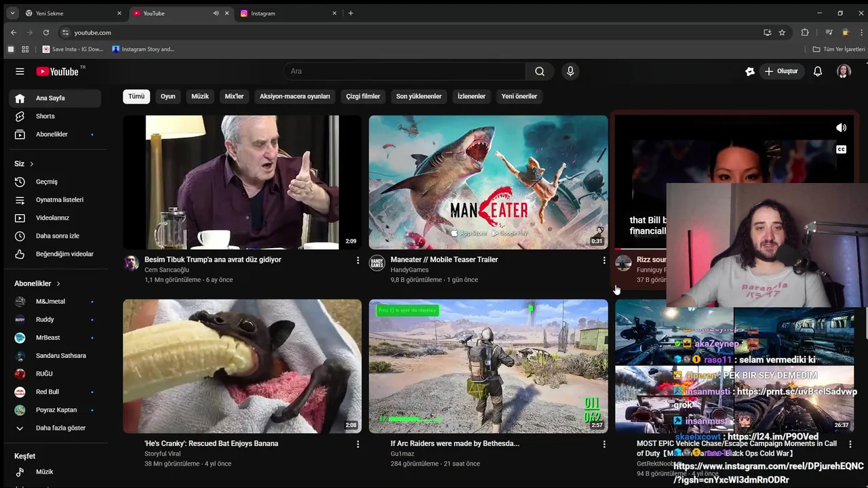The width and height of the screenshot is (868, 488).
Task: Select the Çizgi filmler chip
Action: tap(363, 96)
